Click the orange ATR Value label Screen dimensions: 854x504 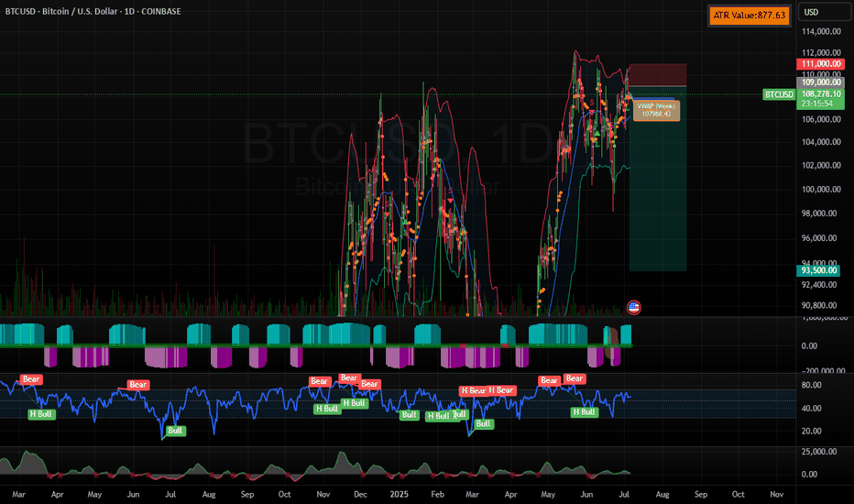pos(750,16)
